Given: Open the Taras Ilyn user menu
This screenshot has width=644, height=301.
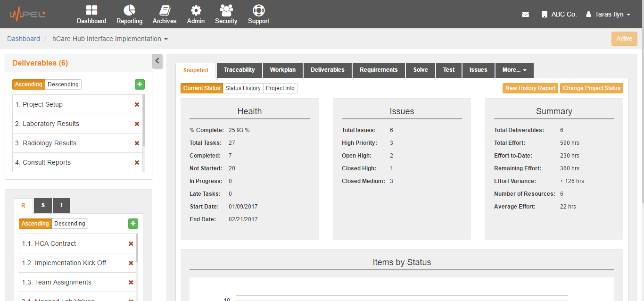Looking at the screenshot, I should tap(608, 15).
